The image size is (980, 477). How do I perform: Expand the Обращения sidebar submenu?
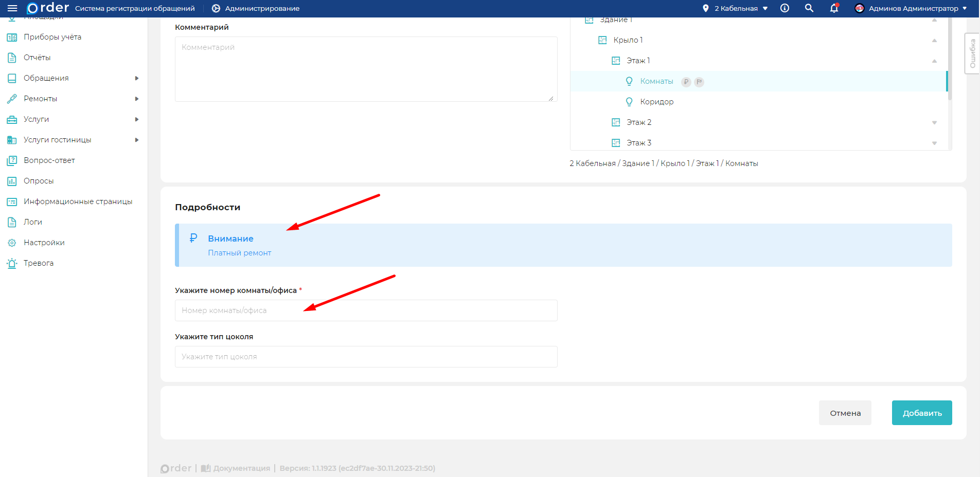(137, 78)
